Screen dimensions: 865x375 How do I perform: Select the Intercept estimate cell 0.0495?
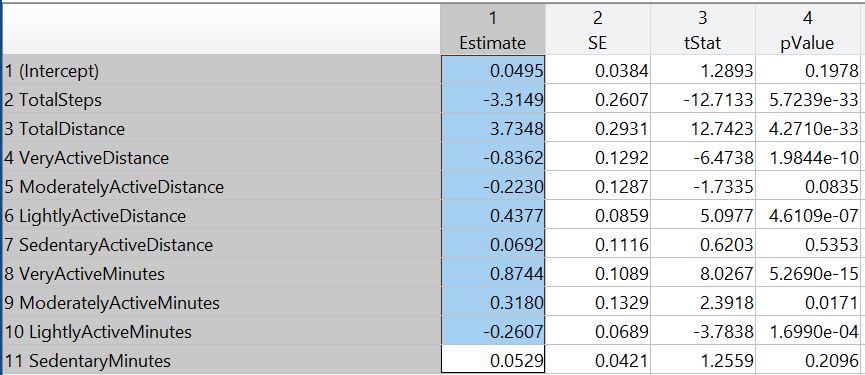[493, 71]
